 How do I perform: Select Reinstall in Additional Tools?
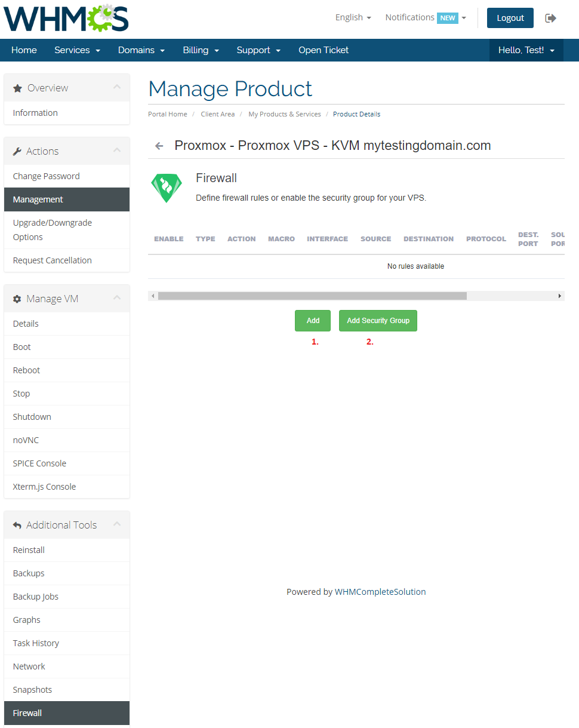[x=67, y=550]
